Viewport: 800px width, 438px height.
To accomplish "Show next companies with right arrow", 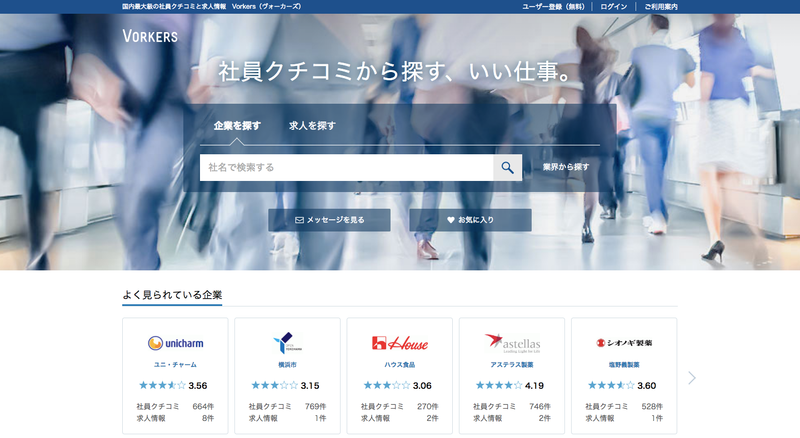I will coord(692,378).
